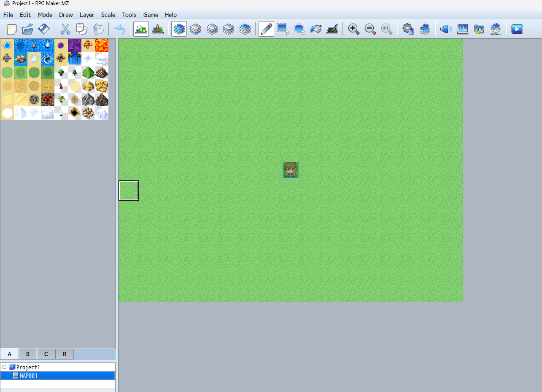Switch to tileset tab C

[46, 354]
